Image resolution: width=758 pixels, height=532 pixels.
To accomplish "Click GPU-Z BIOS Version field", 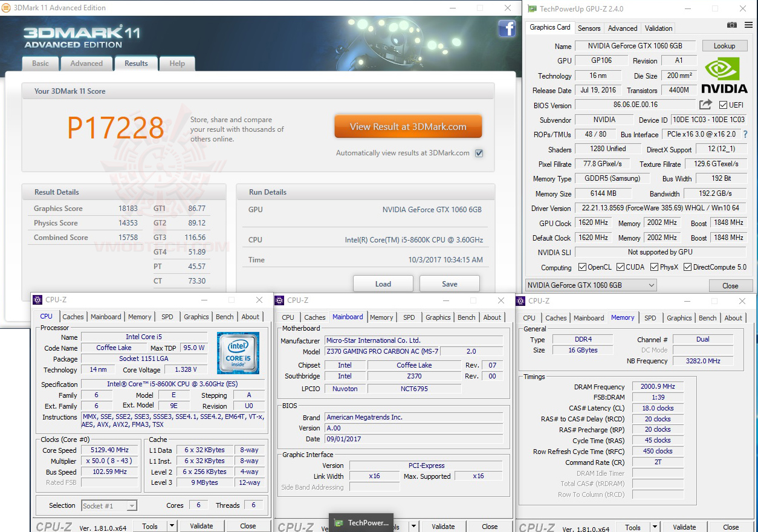I will pos(635,105).
